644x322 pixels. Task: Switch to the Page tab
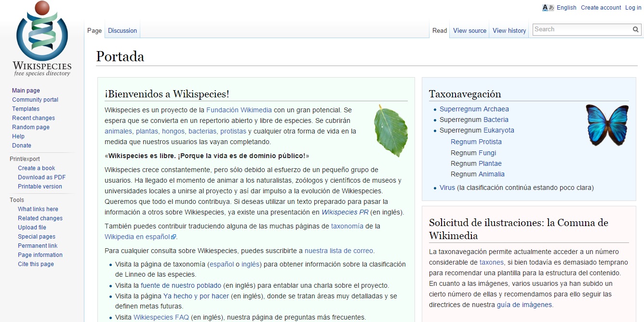[x=94, y=30]
